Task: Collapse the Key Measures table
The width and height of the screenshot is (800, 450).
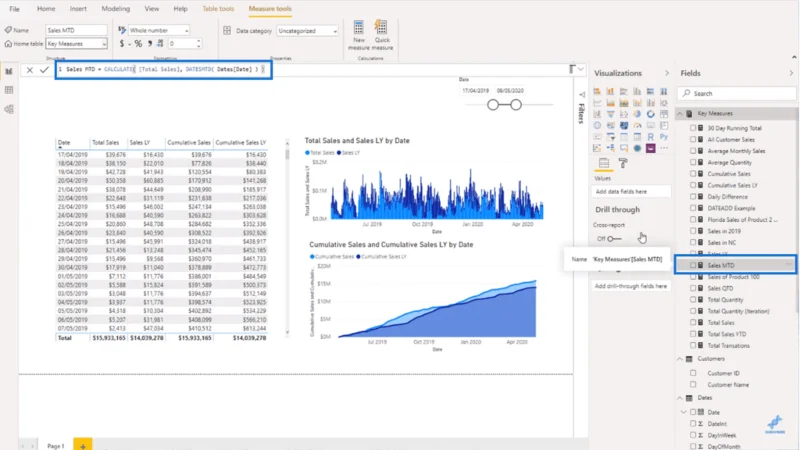Action: (680, 114)
